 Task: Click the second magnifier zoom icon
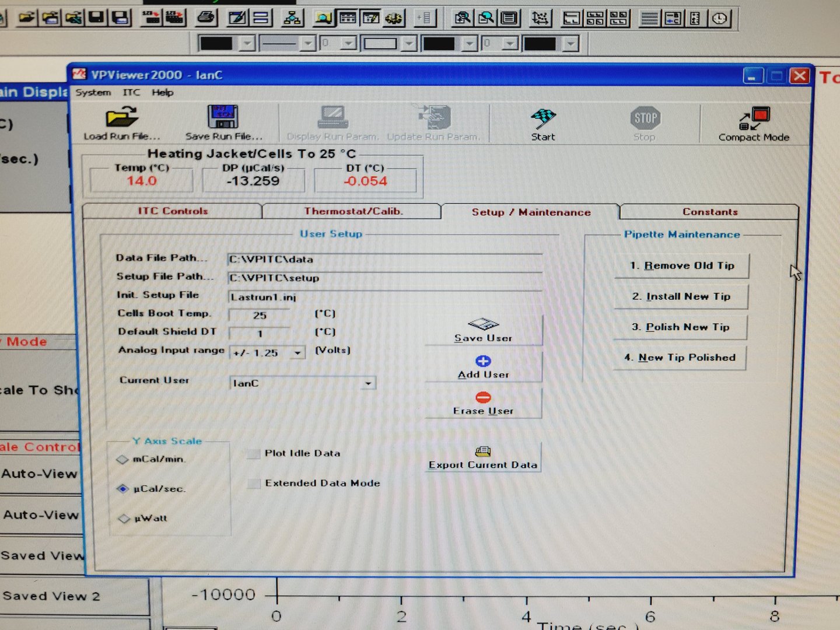coord(486,18)
